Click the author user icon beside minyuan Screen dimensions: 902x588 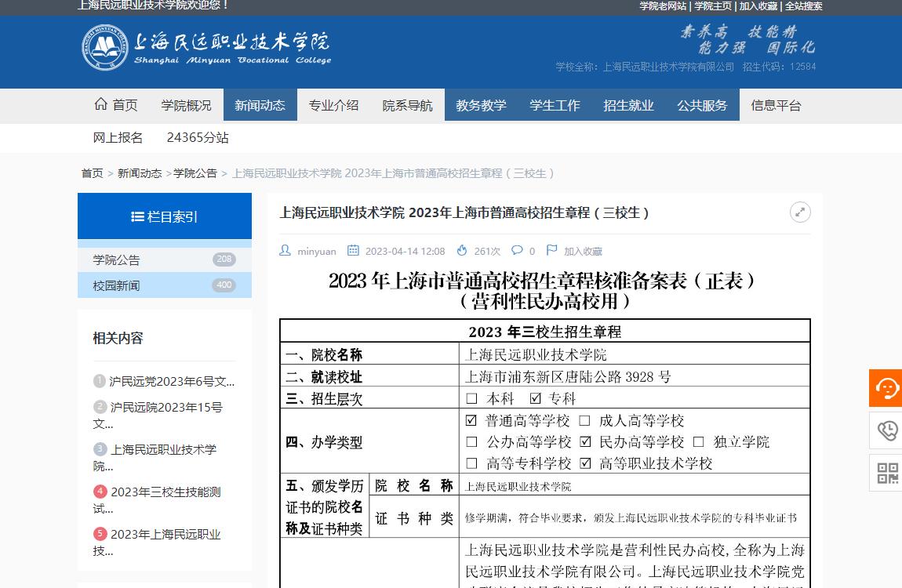[285, 250]
